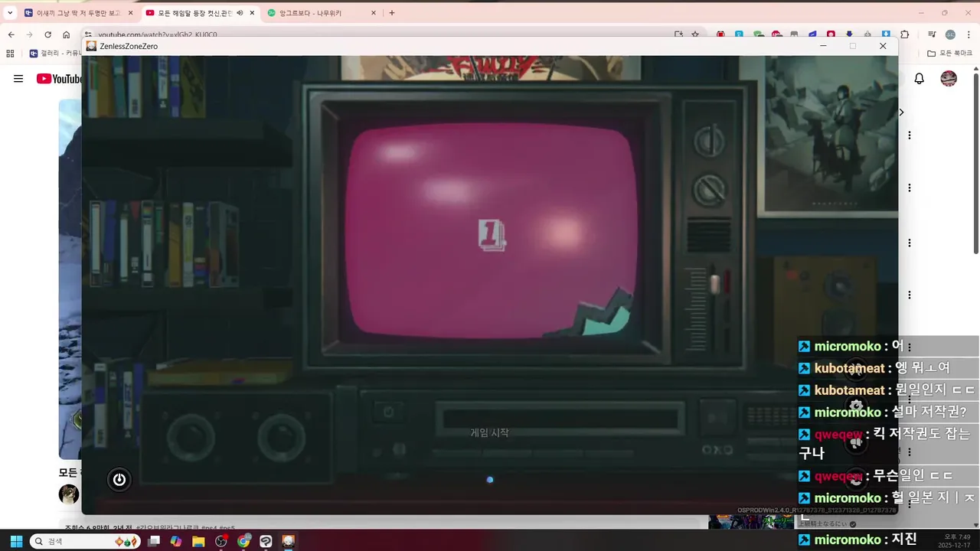
Task: Mute the tab via the speaker icon
Action: pyautogui.click(x=240, y=13)
